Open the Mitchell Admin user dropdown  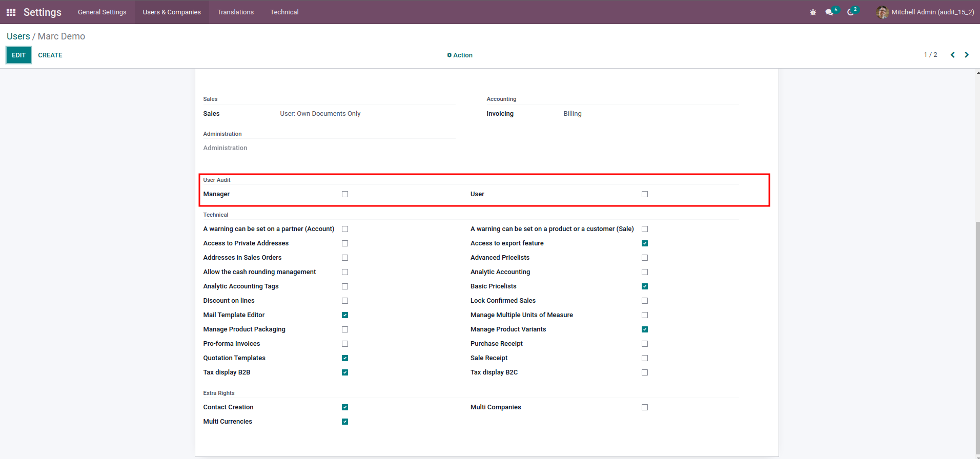point(932,12)
